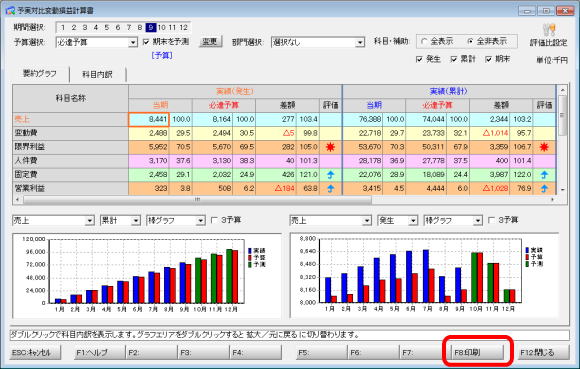The image size is (580, 369).
Task: Click red star icon in 累計 評価 column
Action: (544, 147)
